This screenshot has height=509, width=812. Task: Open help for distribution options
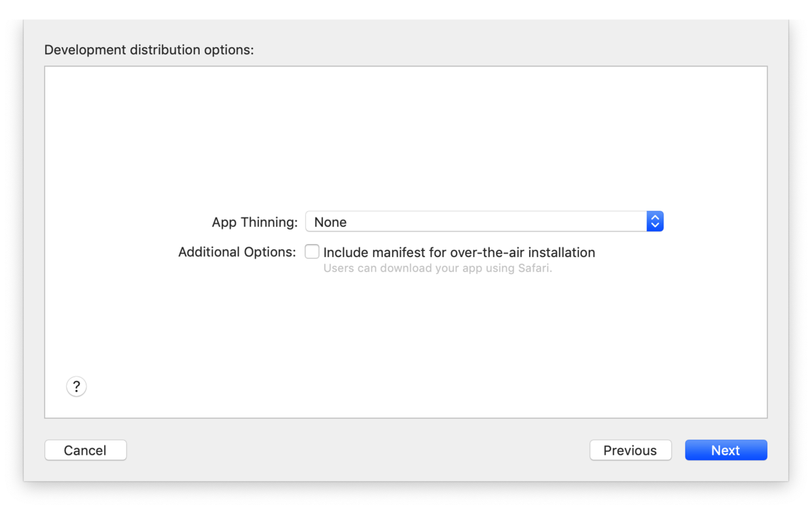point(77,387)
